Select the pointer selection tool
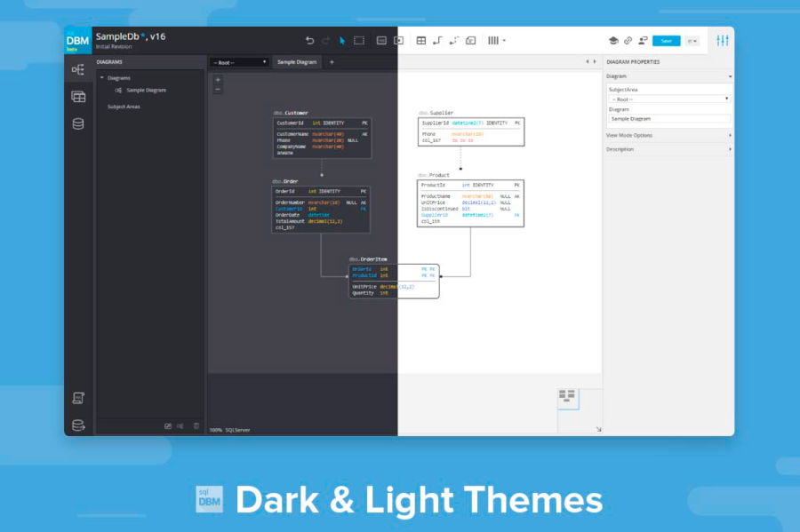This screenshot has height=532, width=800. point(341,40)
